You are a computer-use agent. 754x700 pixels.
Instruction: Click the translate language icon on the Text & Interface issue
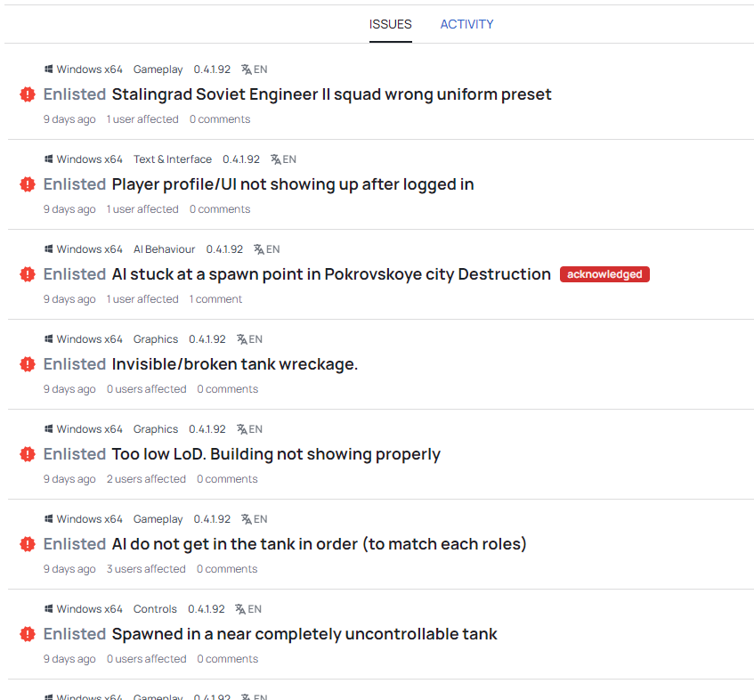pos(276,159)
